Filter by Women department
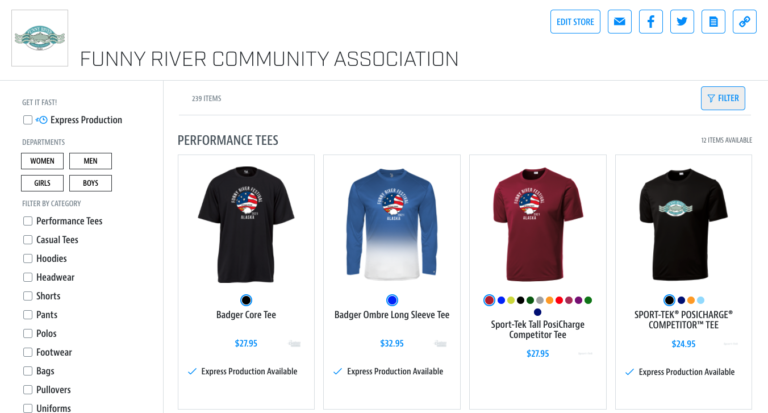The width and height of the screenshot is (768, 413). (x=42, y=161)
